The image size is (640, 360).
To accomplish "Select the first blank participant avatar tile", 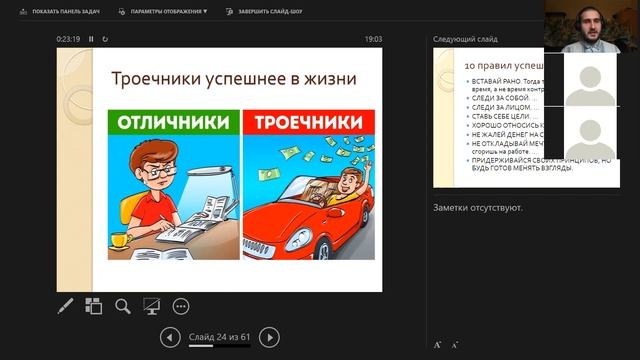I will [x=590, y=80].
